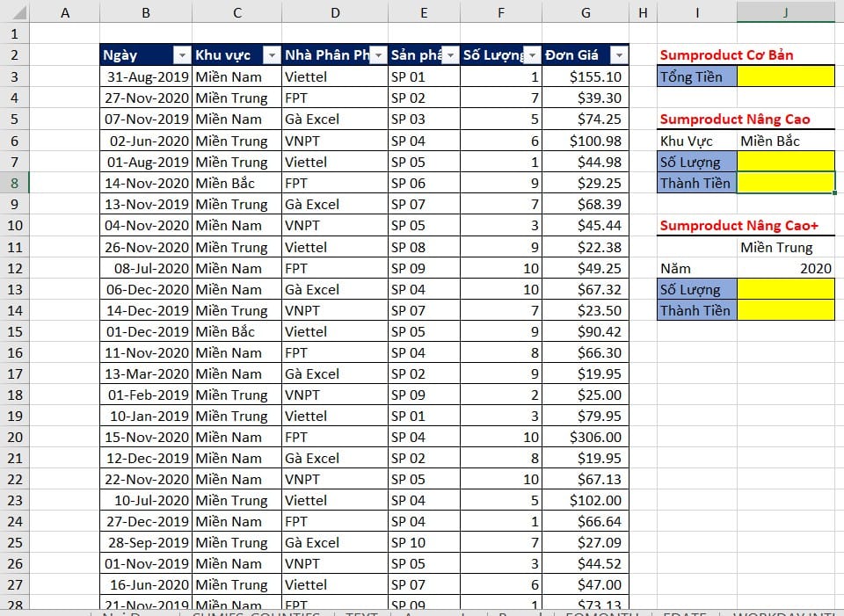
Task: Select row 8 header
Action: [x=14, y=183]
